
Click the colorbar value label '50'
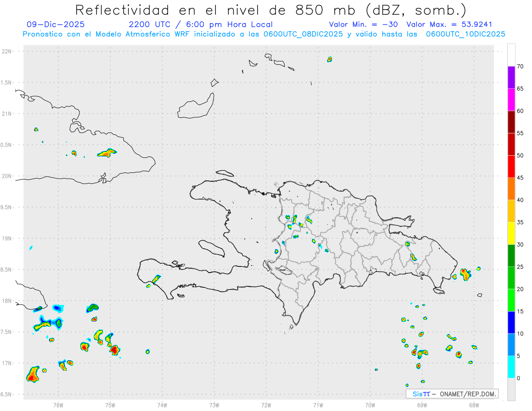520,156
